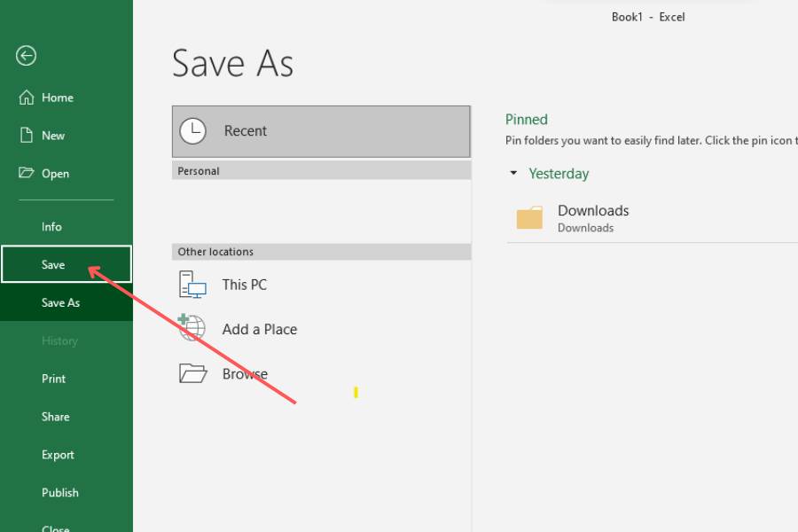Screen dimensions: 798x532
Task: Select the Recent location button
Action: pyautogui.click(x=321, y=131)
